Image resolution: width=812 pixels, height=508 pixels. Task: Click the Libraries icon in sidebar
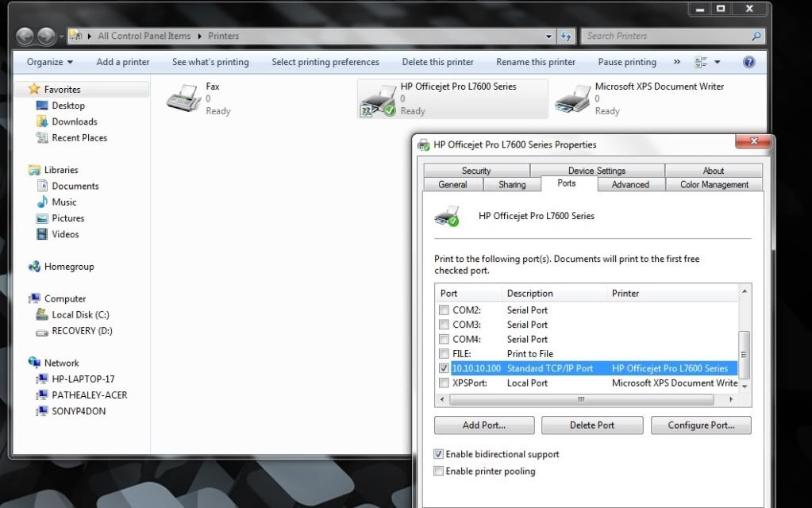(34, 170)
